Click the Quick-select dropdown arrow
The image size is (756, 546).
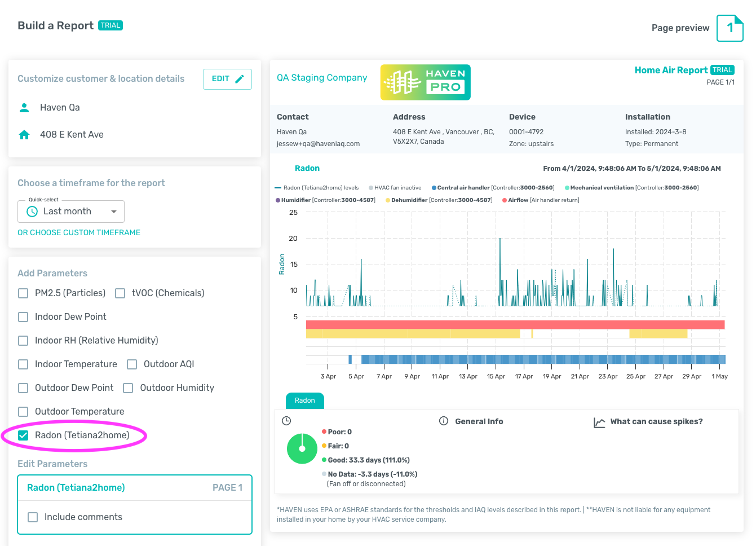click(114, 212)
